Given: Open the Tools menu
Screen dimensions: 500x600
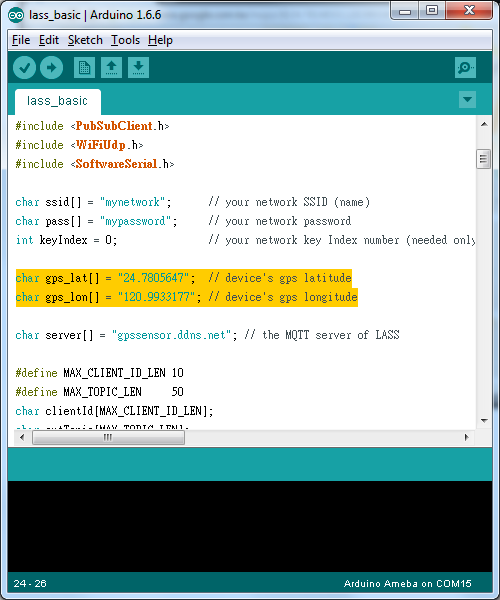Looking at the screenshot, I should pos(125,40).
